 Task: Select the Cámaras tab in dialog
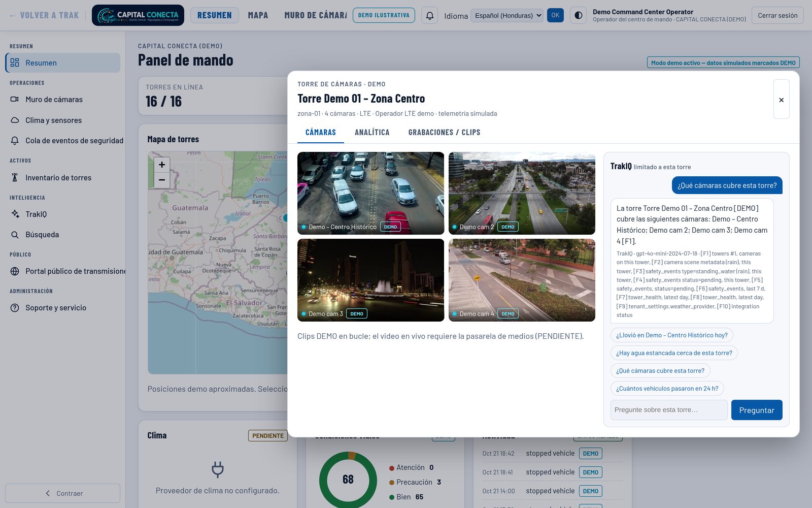click(321, 132)
